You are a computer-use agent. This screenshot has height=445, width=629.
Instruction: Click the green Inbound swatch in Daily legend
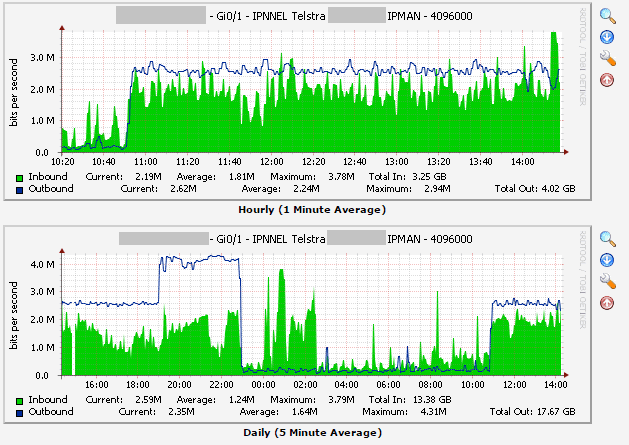coord(19,401)
